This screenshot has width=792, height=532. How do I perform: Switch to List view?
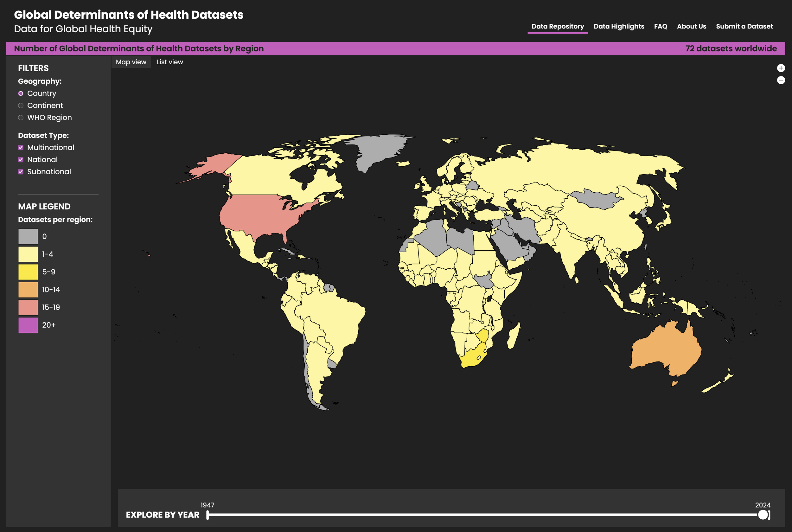(x=169, y=62)
